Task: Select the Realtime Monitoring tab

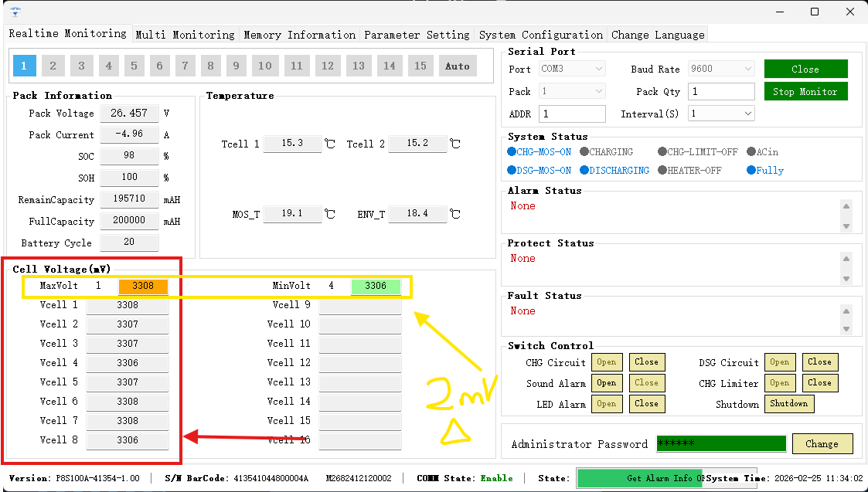Action: pos(67,33)
